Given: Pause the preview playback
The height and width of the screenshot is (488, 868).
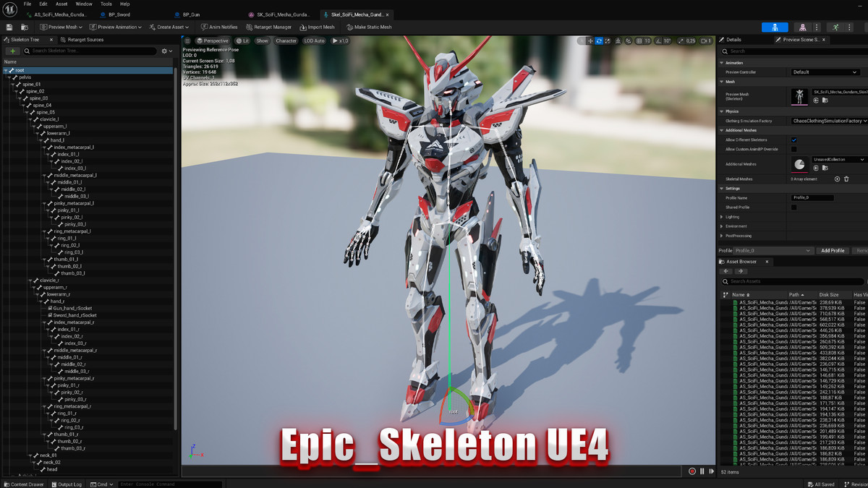Looking at the screenshot, I should pos(702,471).
